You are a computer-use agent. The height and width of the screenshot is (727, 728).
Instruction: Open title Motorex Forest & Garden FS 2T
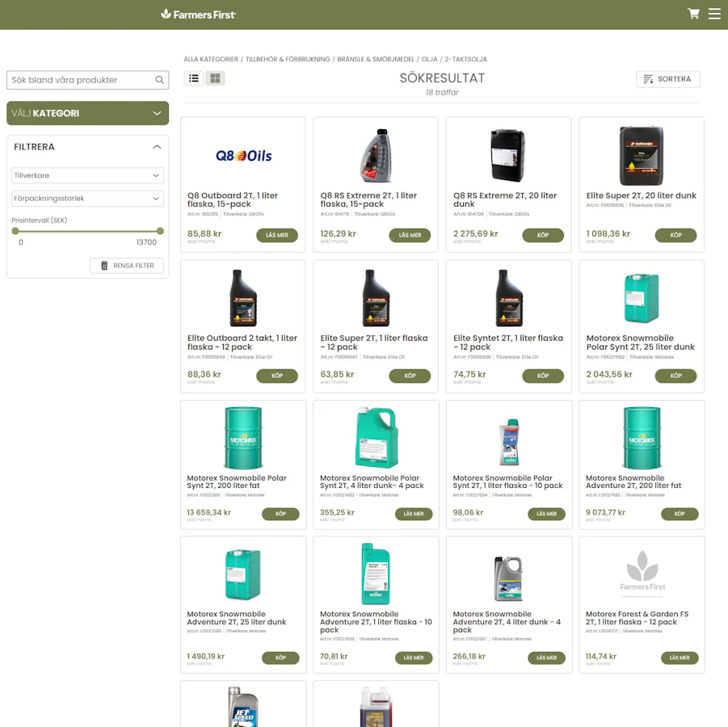(x=637, y=618)
